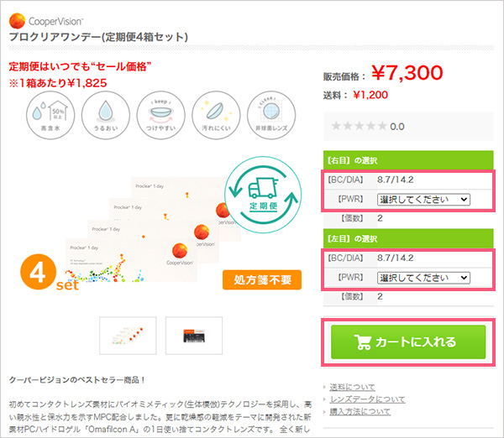Click the main Proclear 1 day product image

point(153,230)
